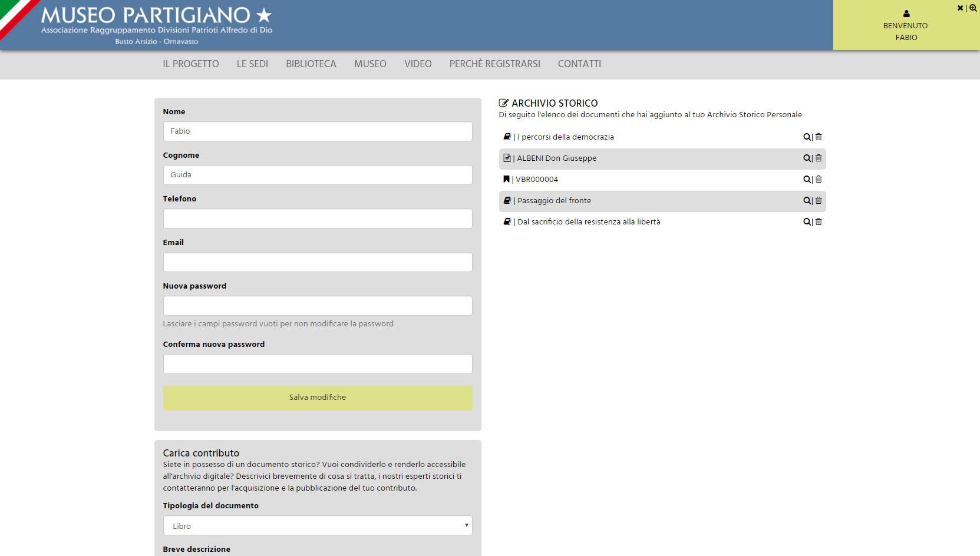Open magnifier icon for VBR000004

tap(807, 180)
